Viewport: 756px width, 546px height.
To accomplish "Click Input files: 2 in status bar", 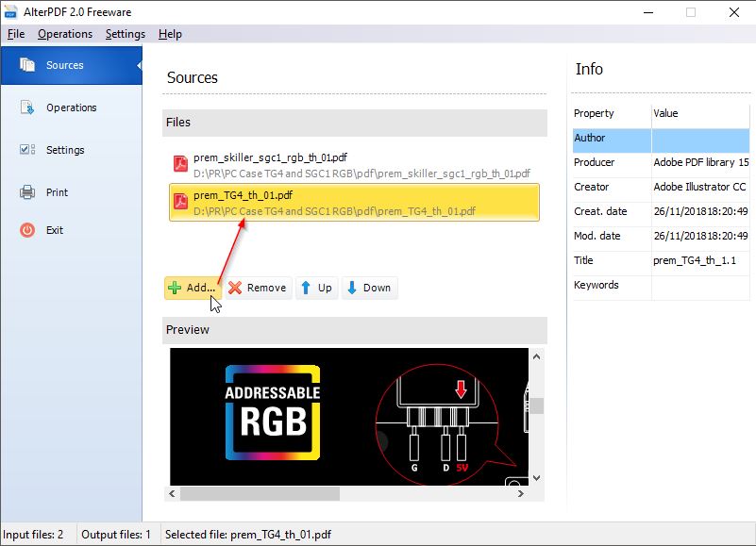I will [x=33, y=535].
